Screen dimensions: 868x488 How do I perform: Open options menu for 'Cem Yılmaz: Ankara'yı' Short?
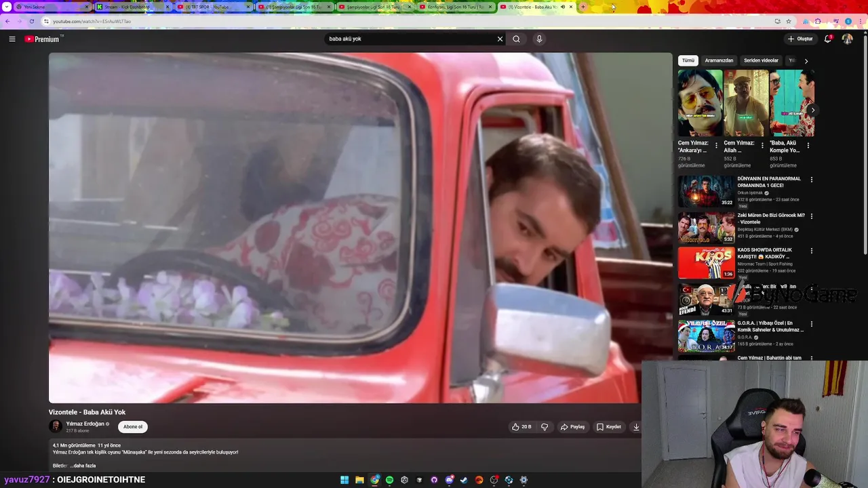[716, 145]
